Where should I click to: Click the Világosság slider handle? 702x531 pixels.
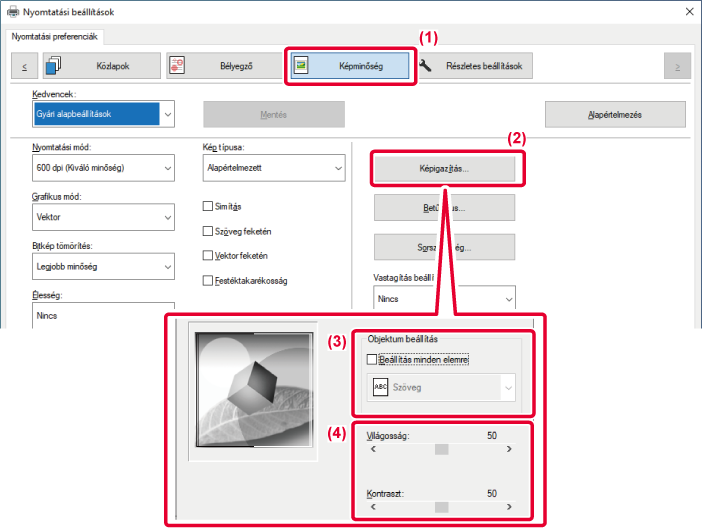pyautogui.click(x=441, y=449)
